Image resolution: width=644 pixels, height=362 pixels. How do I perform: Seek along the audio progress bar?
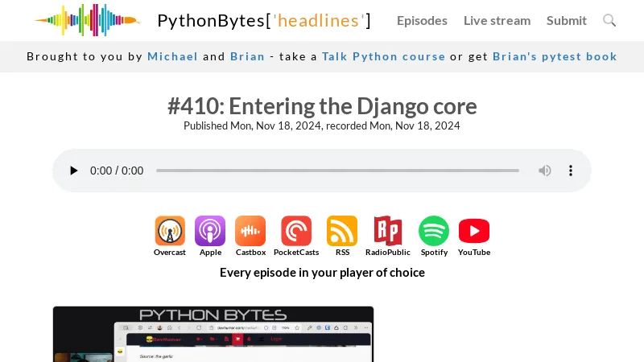[x=337, y=171]
